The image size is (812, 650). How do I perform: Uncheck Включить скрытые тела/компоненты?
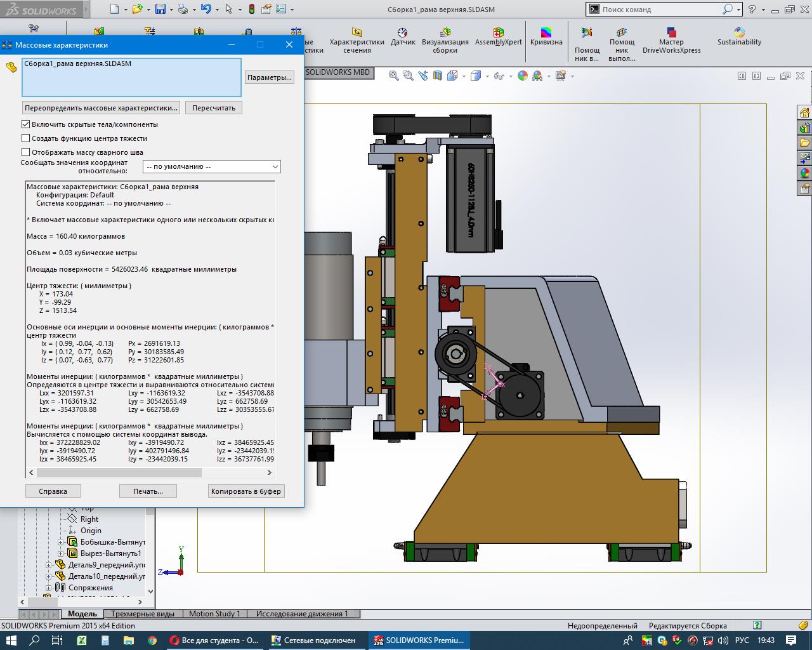click(26, 124)
